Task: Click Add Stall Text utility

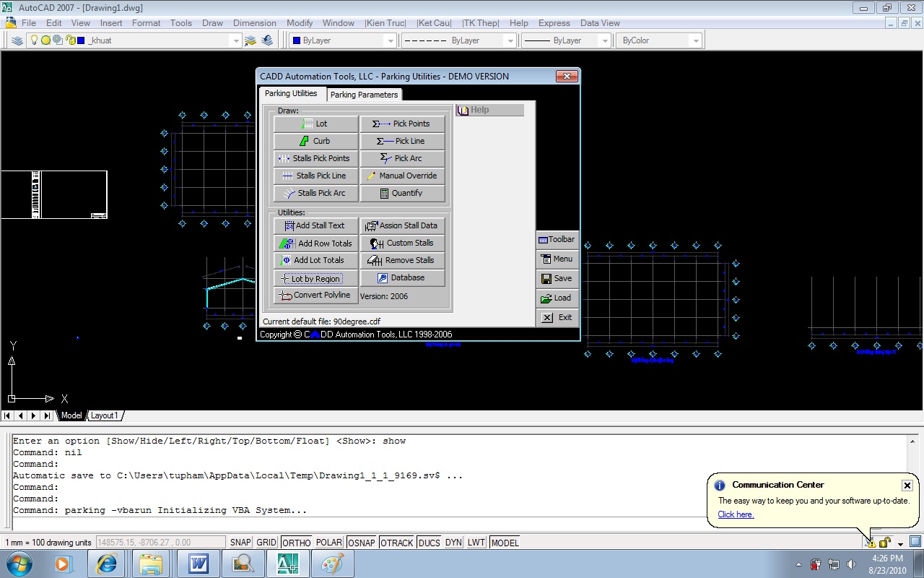Action: pyautogui.click(x=315, y=225)
